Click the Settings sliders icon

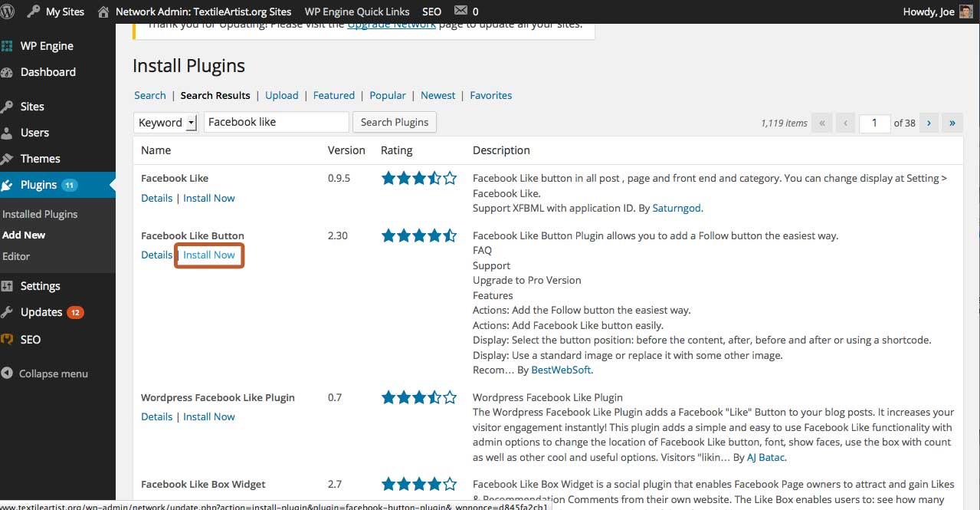(x=7, y=286)
